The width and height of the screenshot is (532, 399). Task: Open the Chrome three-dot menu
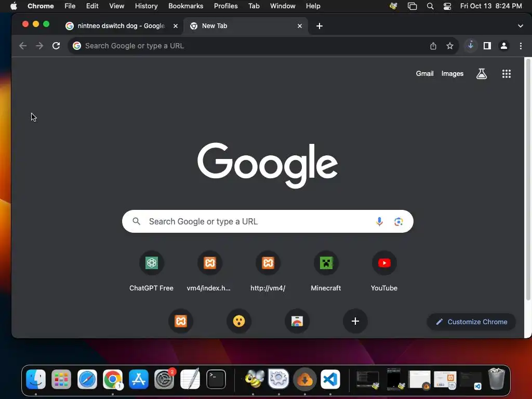[x=521, y=46]
